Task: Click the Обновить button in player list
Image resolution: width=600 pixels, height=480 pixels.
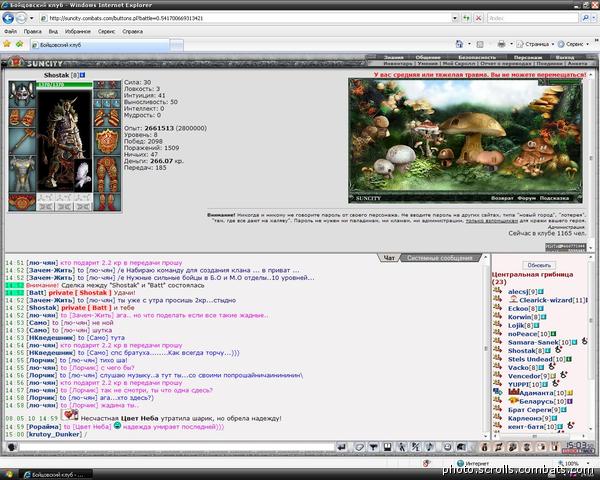Action: pyautogui.click(x=539, y=265)
